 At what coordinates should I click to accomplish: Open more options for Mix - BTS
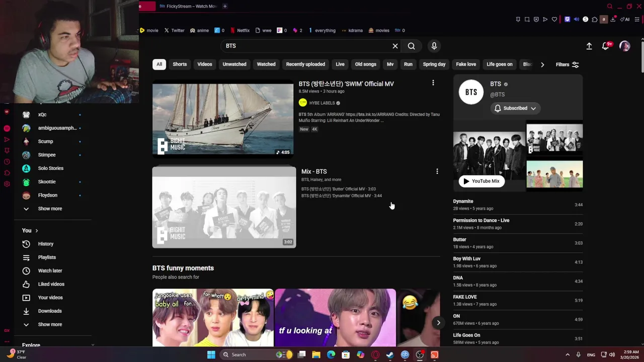pyautogui.click(x=437, y=171)
